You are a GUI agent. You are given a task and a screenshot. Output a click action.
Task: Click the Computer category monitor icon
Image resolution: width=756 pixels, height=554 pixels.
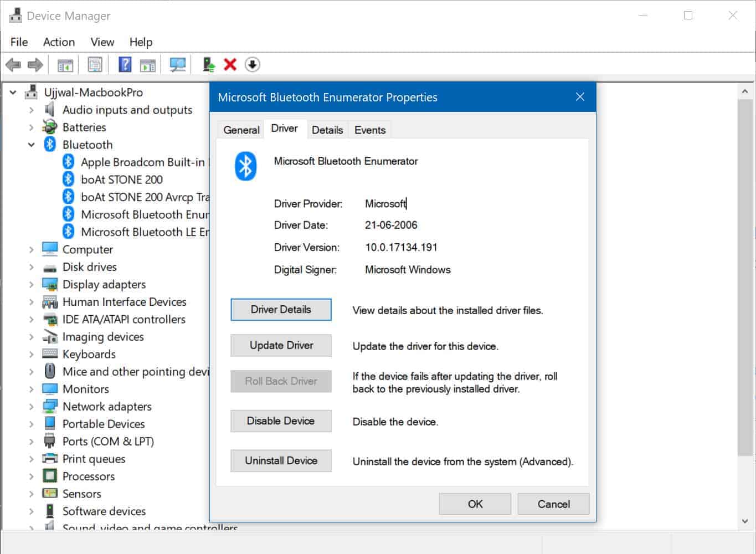(x=50, y=249)
